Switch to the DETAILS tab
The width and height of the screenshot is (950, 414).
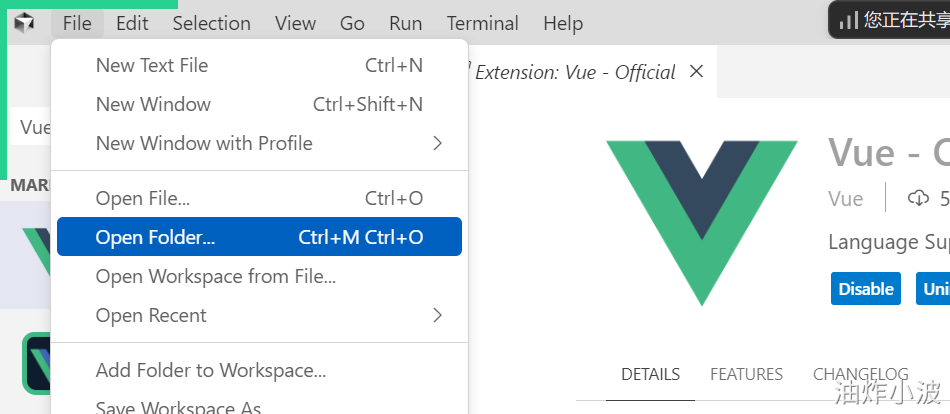coord(650,374)
